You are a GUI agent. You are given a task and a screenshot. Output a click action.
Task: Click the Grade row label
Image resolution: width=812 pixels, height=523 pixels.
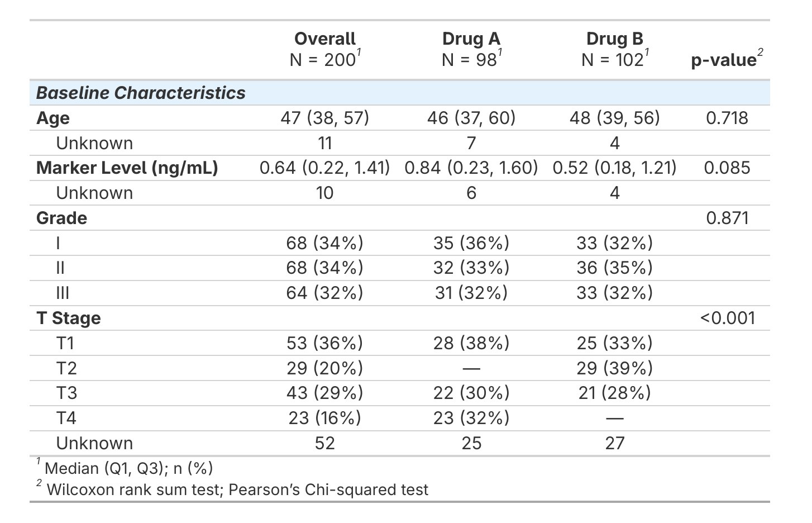tap(61, 218)
